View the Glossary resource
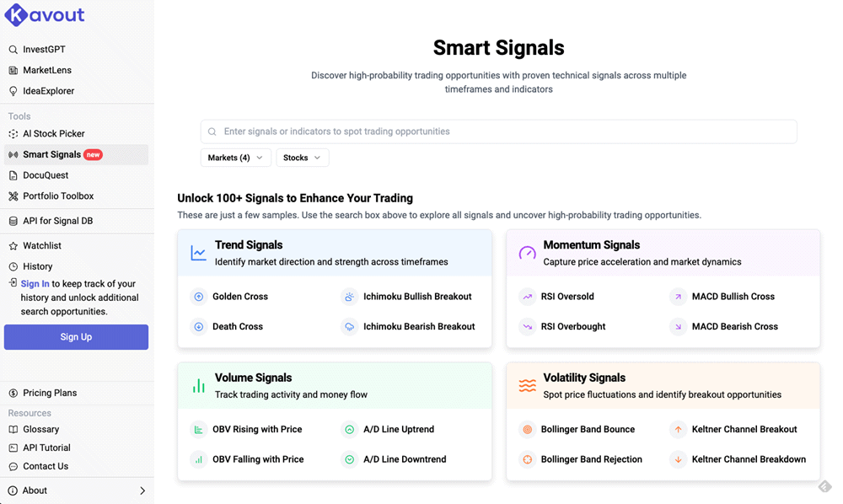 click(x=40, y=429)
